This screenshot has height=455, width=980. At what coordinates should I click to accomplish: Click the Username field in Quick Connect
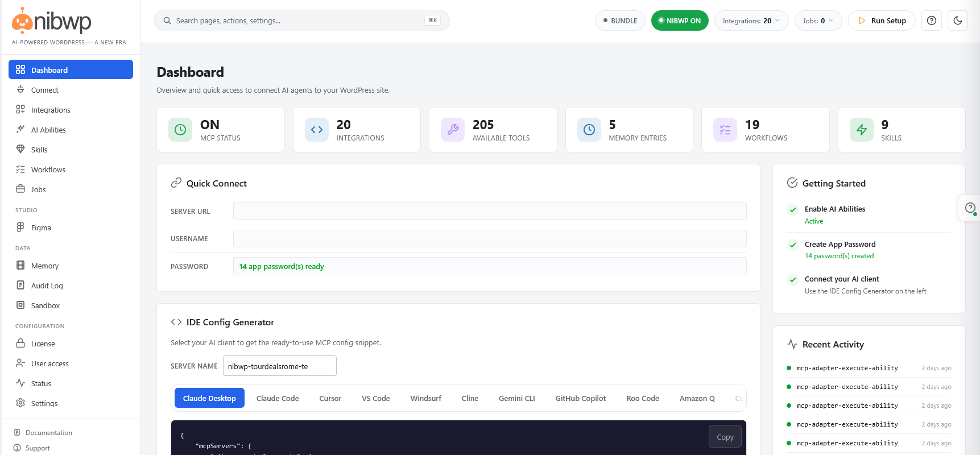click(x=490, y=238)
